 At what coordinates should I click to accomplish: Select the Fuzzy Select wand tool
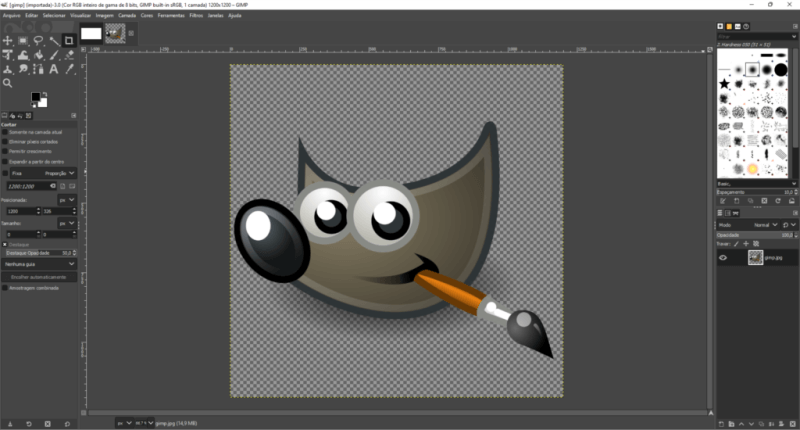point(54,41)
